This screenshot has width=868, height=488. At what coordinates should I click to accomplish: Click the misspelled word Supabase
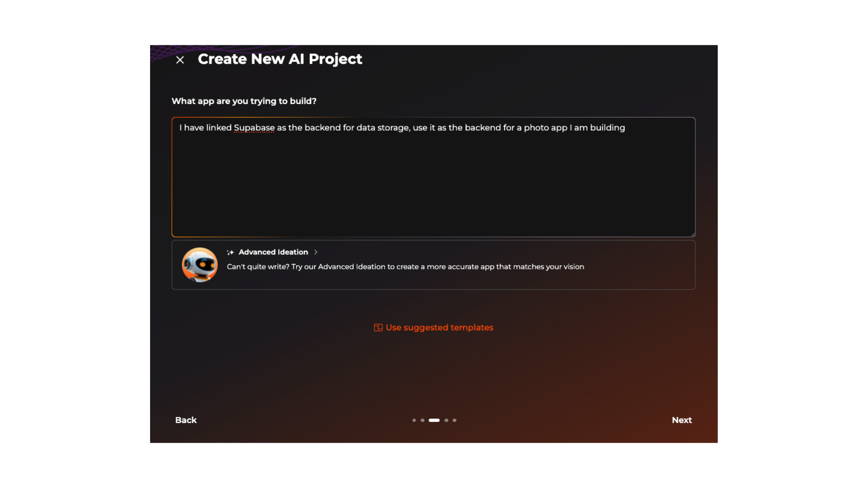pos(254,128)
